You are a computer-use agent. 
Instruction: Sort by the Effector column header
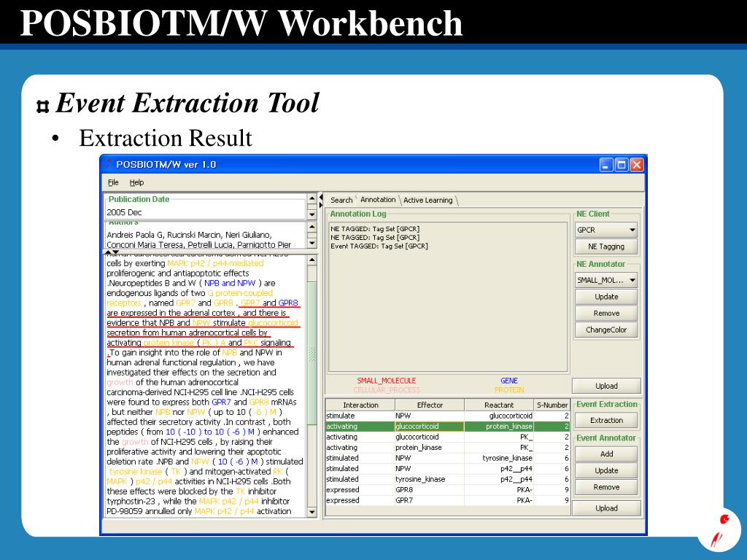point(430,405)
